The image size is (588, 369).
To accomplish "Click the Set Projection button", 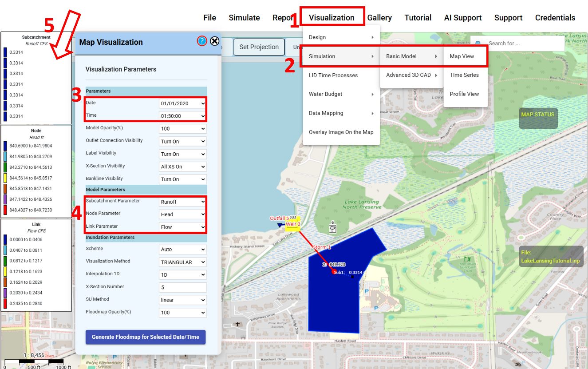I will click(259, 47).
